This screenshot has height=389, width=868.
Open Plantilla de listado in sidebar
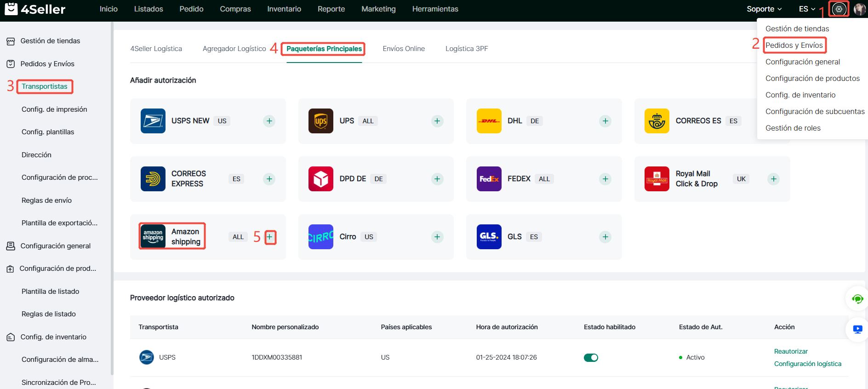tap(50, 292)
